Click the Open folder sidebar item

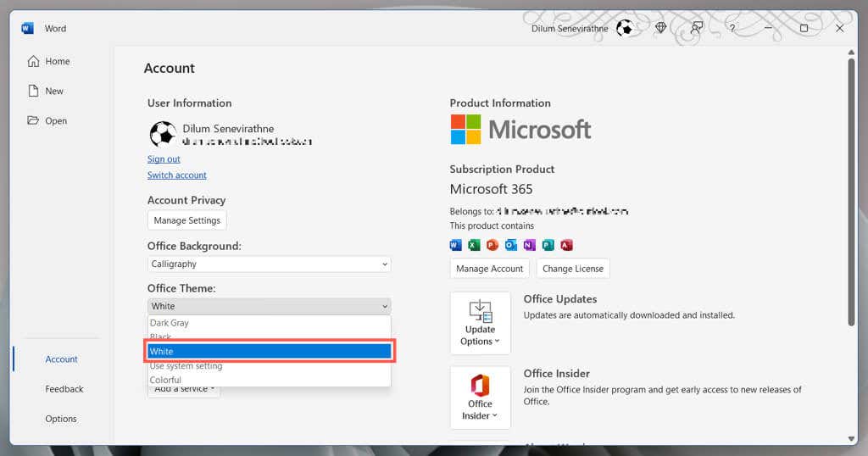(x=56, y=120)
